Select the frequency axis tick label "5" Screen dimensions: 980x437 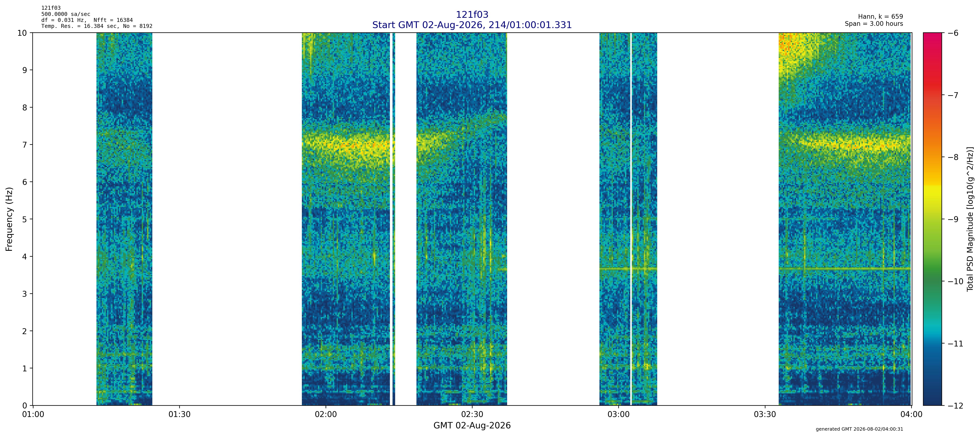tap(25, 219)
